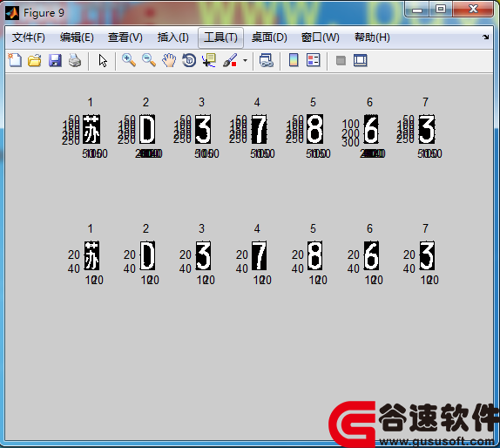The height and width of the screenshot is (448, 500).
Task: Minimize the Figure 9 window
Action: tap(416, 10)
